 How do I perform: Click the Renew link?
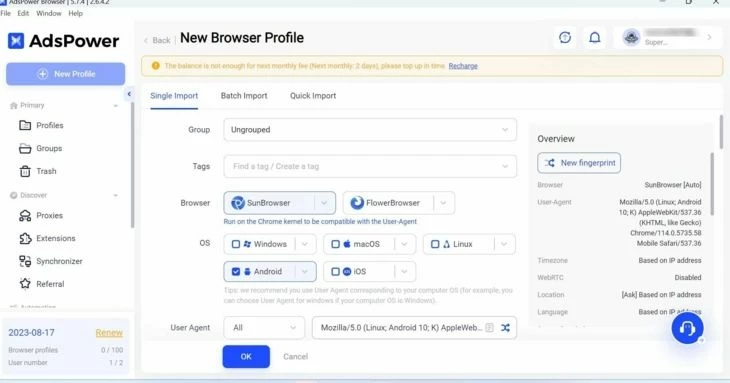pyautogui.click(x=109, y=333)
